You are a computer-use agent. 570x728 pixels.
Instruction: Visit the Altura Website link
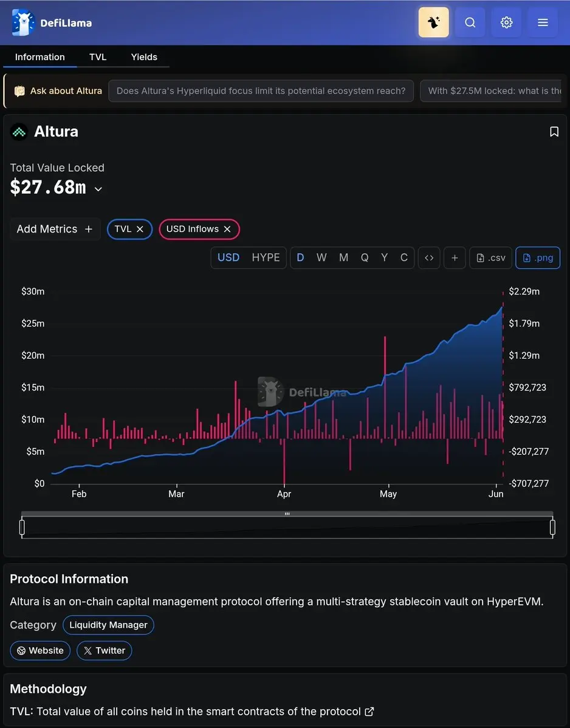tap(40, 650)
